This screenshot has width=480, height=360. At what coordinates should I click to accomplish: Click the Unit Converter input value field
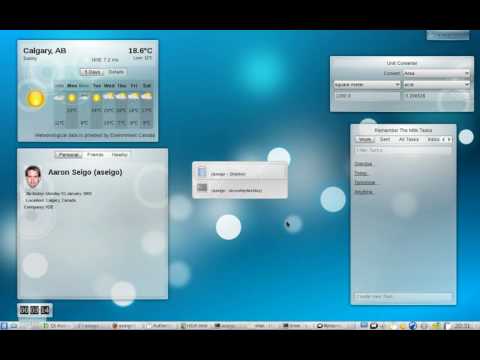point(367,96)
